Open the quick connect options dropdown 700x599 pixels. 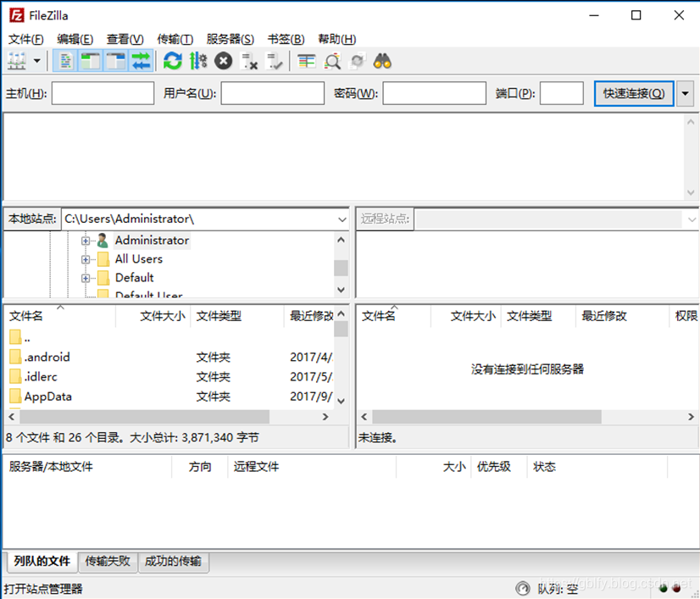point(685,92)
